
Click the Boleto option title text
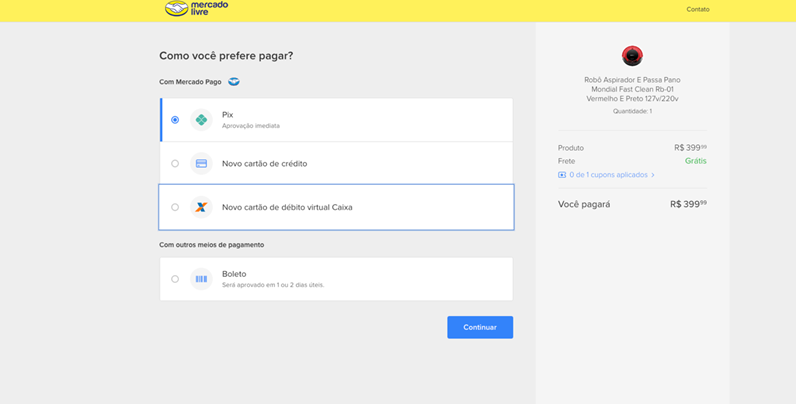[234, 274]
